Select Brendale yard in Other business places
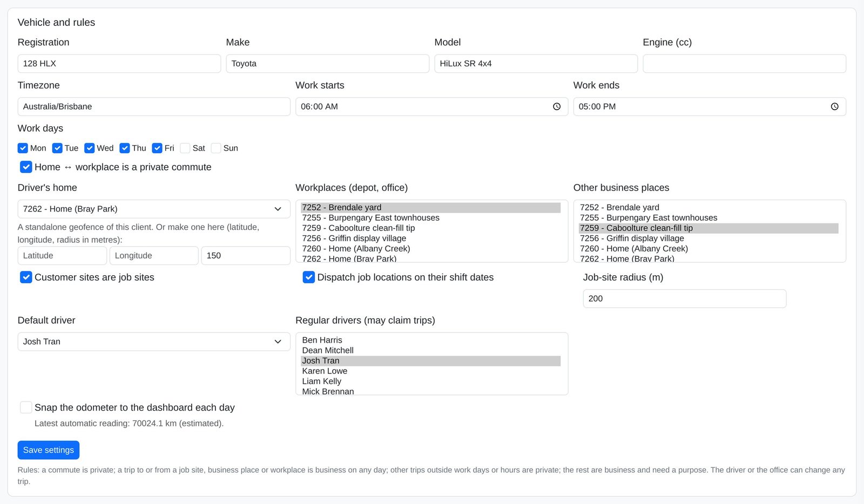 708,208
